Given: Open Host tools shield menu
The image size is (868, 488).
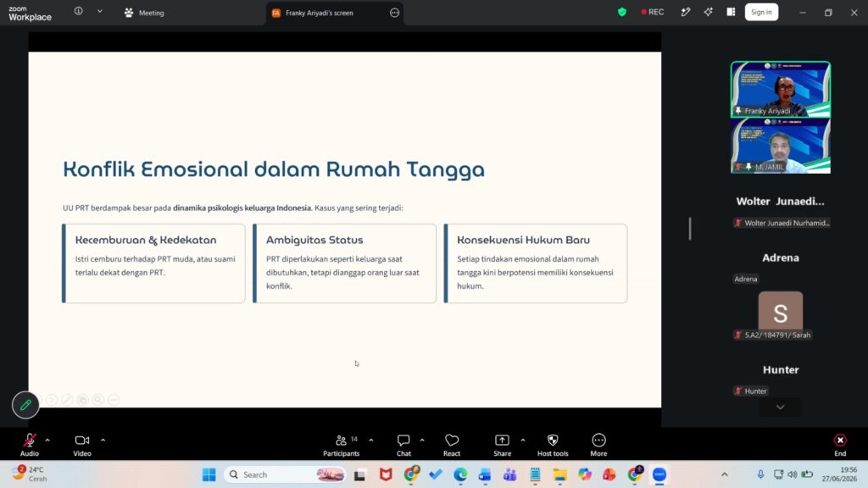Looking at the screenshot, I should [x=553, y=444].
